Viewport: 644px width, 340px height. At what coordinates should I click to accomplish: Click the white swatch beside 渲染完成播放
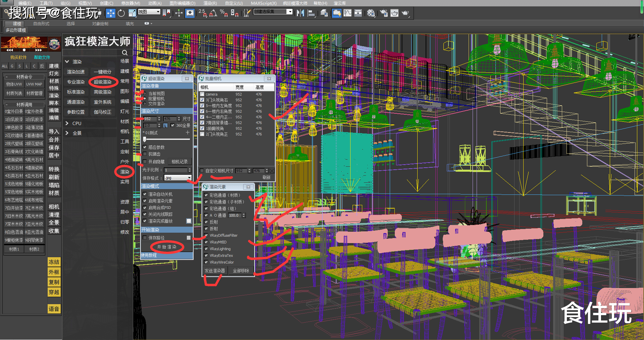(189, 221)
